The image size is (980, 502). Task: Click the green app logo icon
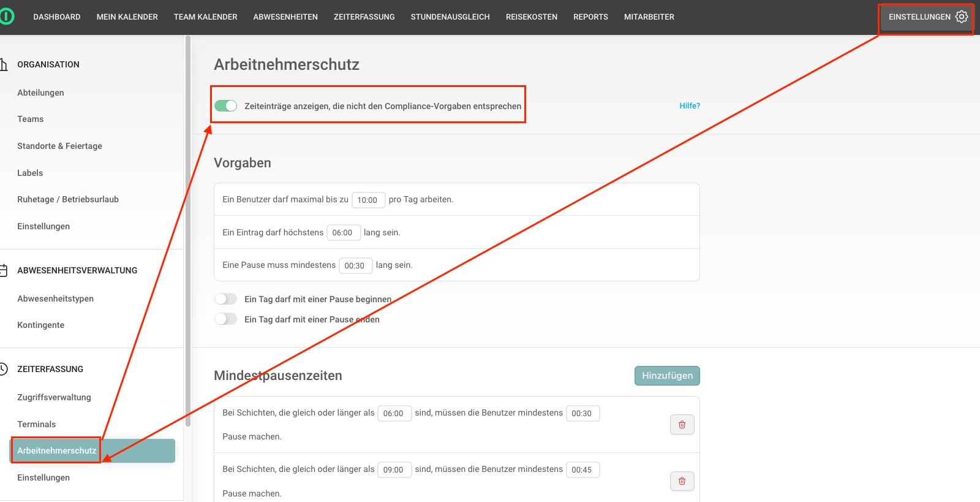(x=6, y=17)
